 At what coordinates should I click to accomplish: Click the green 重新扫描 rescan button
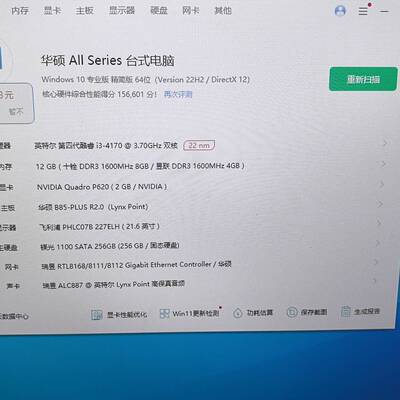[363, 79]
